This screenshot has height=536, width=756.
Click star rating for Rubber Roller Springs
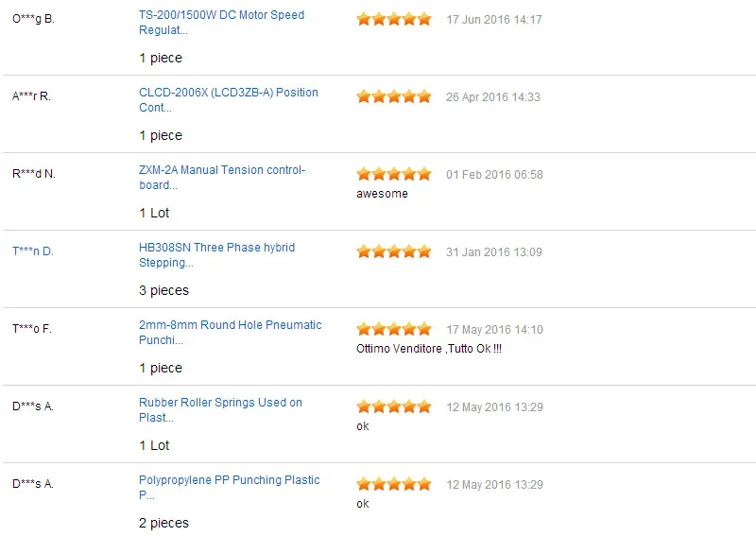point(393,406)
